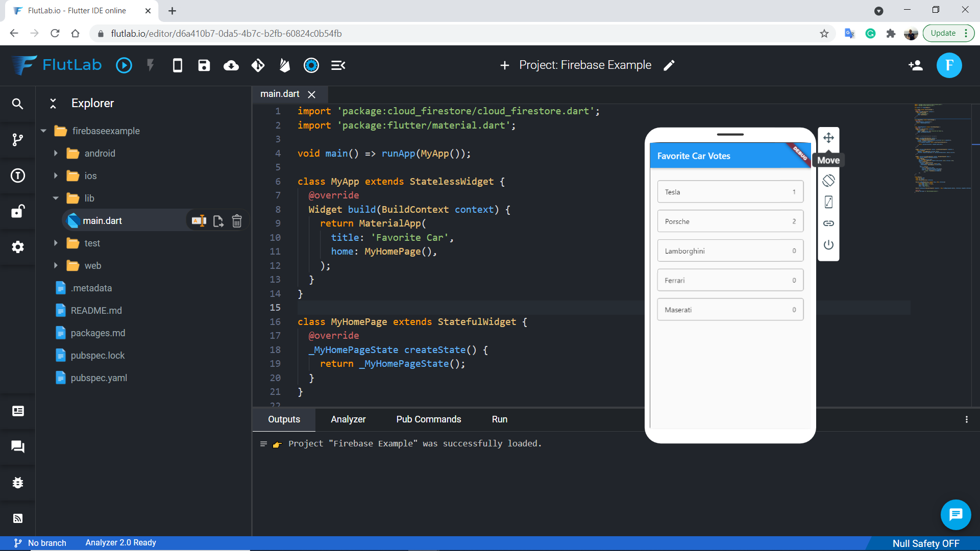
Task: Toggle the phone preview device icon
Action: click(x=177, y=65)
